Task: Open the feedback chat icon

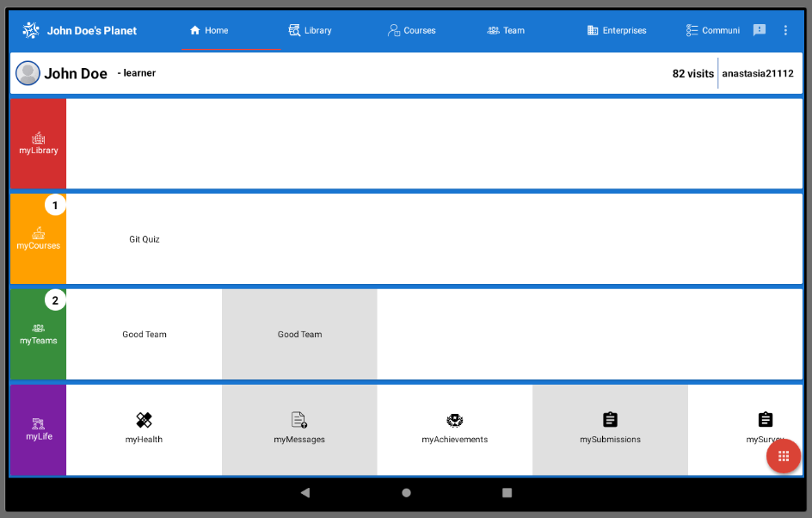Action: 760,30
